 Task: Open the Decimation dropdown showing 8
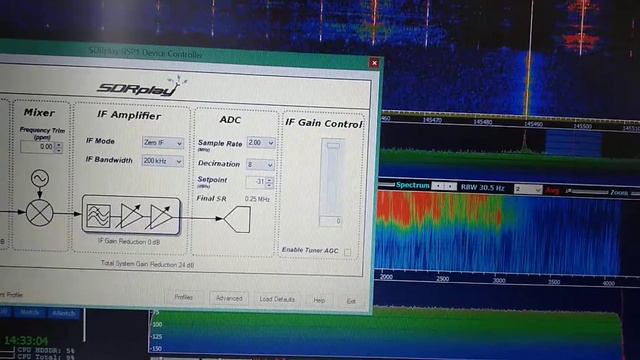[x=260, y=164]
